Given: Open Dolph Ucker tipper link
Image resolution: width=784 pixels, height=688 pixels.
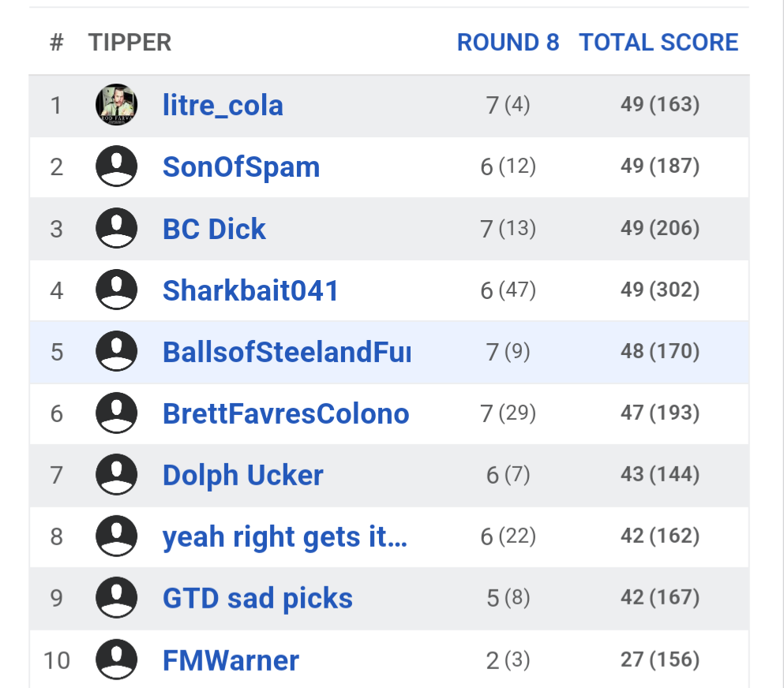Looking at the screenshot, I should [242, 475].
